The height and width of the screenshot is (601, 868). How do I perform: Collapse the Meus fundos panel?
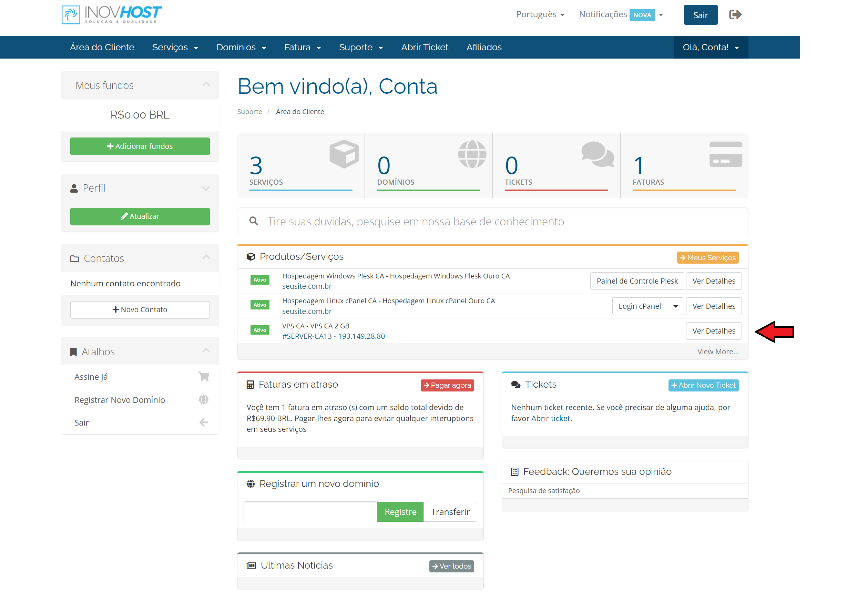click(206, 84)
